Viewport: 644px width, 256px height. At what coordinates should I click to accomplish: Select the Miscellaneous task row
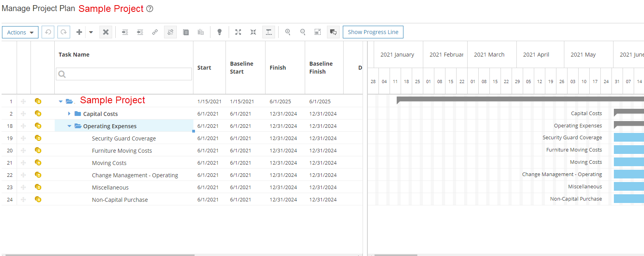pyautogui.click(x=110, y=188)
